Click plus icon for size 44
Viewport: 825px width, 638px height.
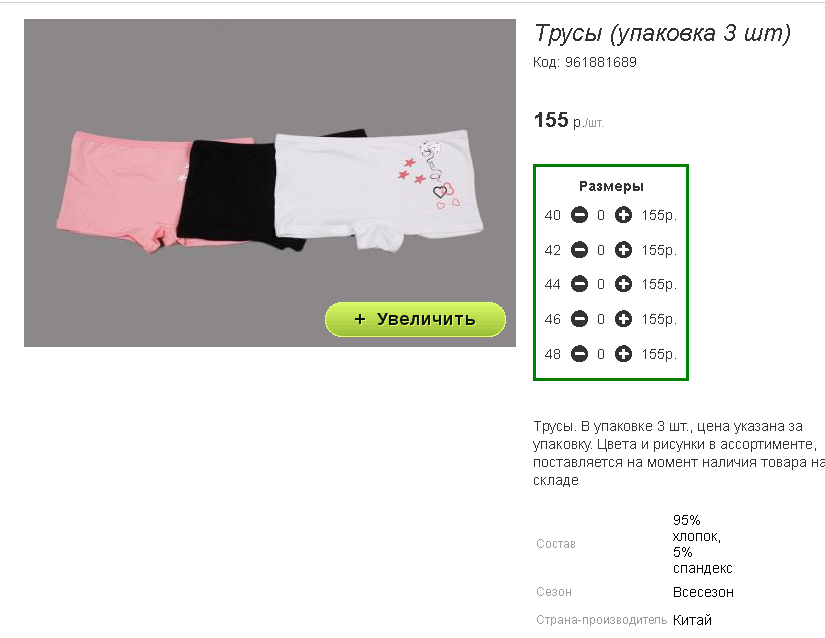point(623,284)
